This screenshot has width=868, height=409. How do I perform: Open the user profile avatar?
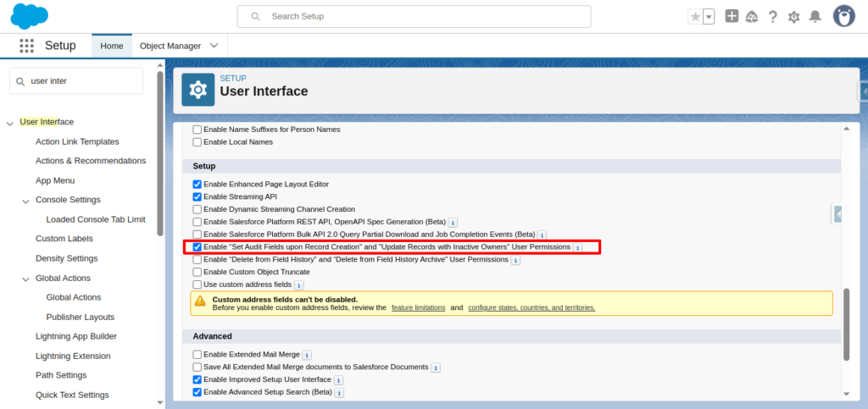pyautogui.click(x=844, y=16)
